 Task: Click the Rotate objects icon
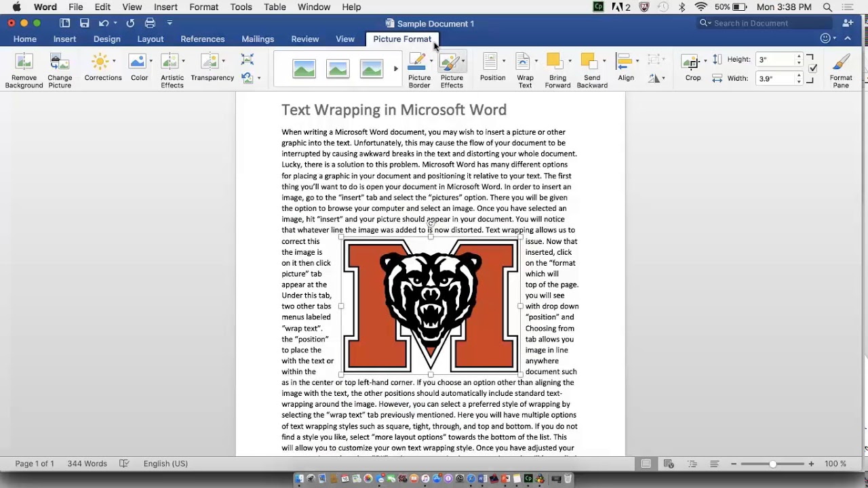tap(654, 78)
